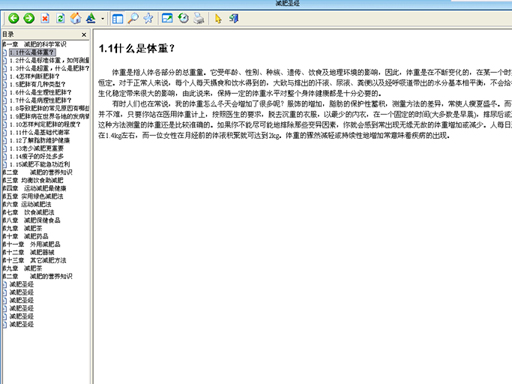512x384 pixels.
Task: Open the font size dropdown arrow
Action: (x=103, y=19)
